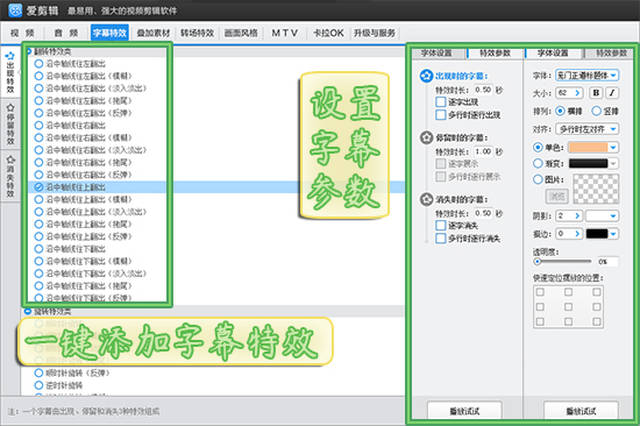640x426 pixels.
Task: Select 图片 image fill option
Action: coord(538,179)
